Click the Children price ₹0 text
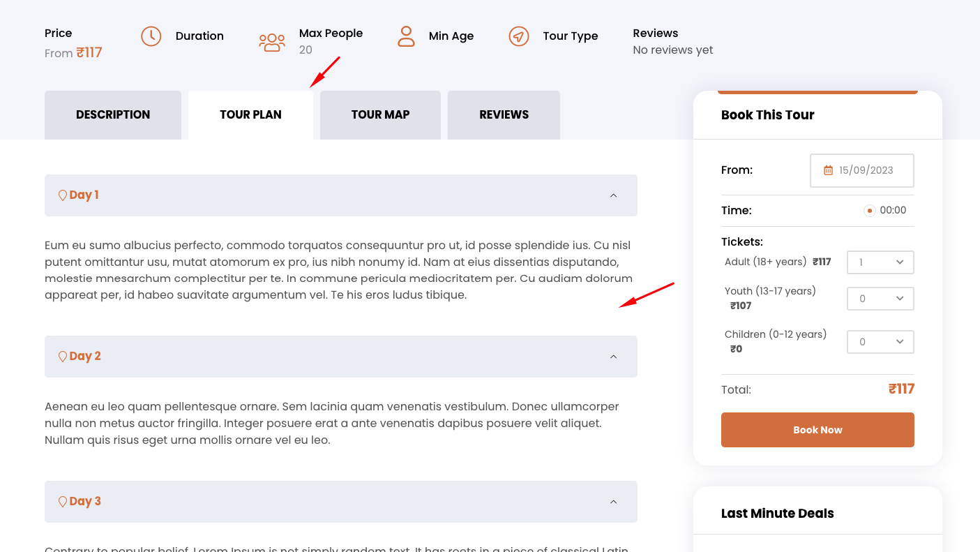Image resolution: width=980 pixels, height=552 pixels. point(737,349)
